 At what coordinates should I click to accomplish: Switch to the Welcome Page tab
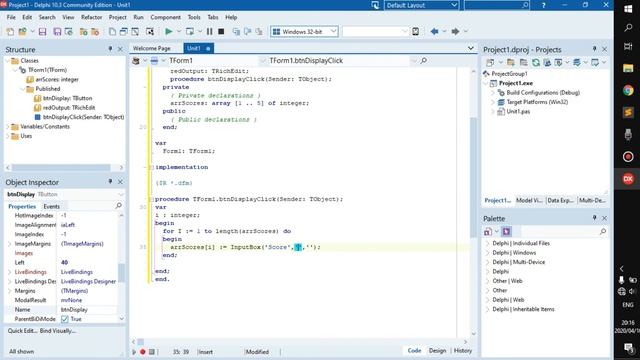coord(151,48)
